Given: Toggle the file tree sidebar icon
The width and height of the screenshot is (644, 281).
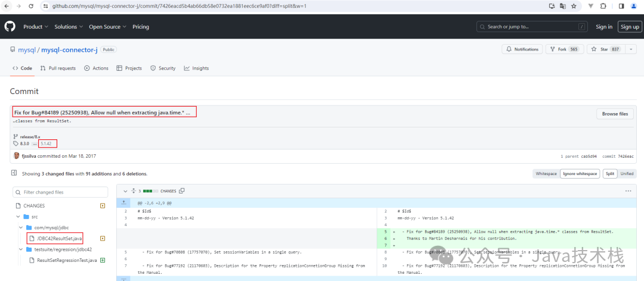Looking at the screenshot, I should tap(14, 173).
